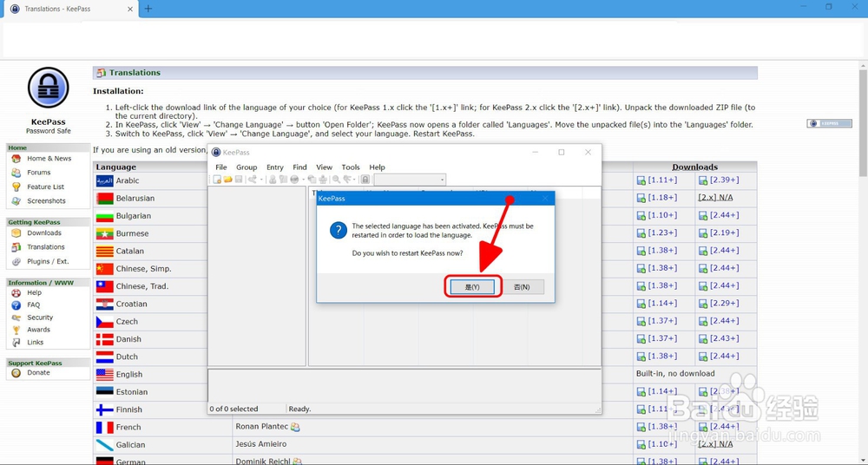The height and width of the screenshot is (465, 868).
Task: Click the Copy URLs icon in KeePass toolbar
Action: click(312, 180)
